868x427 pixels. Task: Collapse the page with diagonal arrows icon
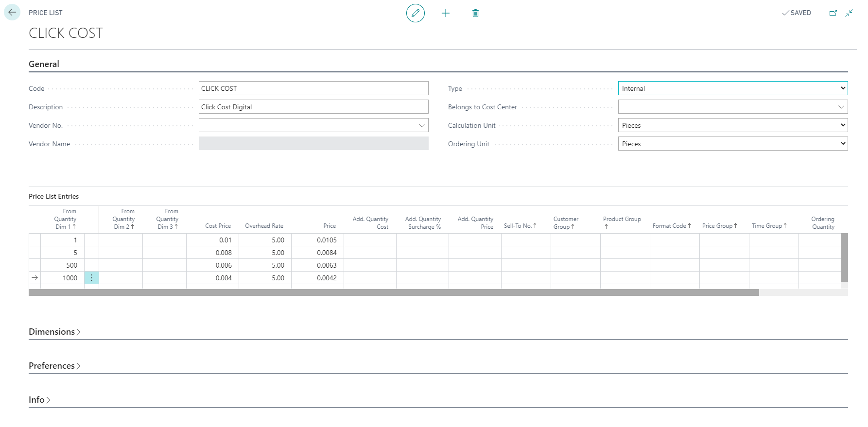point(849,13)
